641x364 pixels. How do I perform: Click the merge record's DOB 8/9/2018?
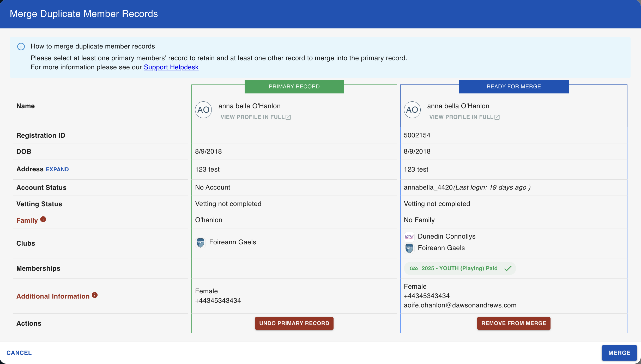[x=417, y=151]
